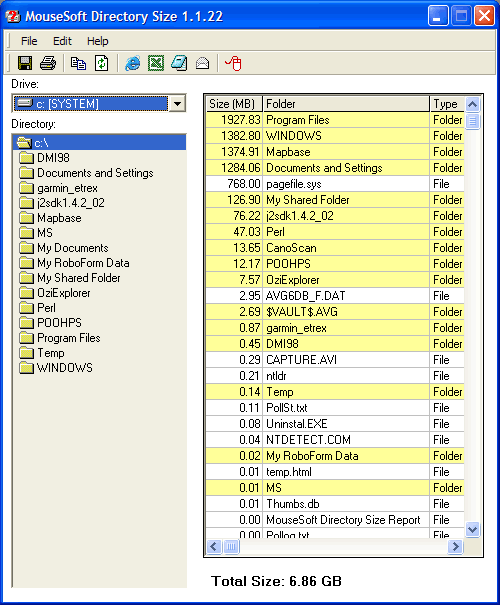Click the red mouse icon in toolbar
The height and width of the screenshot is (605, 500).
coord(233,63)
